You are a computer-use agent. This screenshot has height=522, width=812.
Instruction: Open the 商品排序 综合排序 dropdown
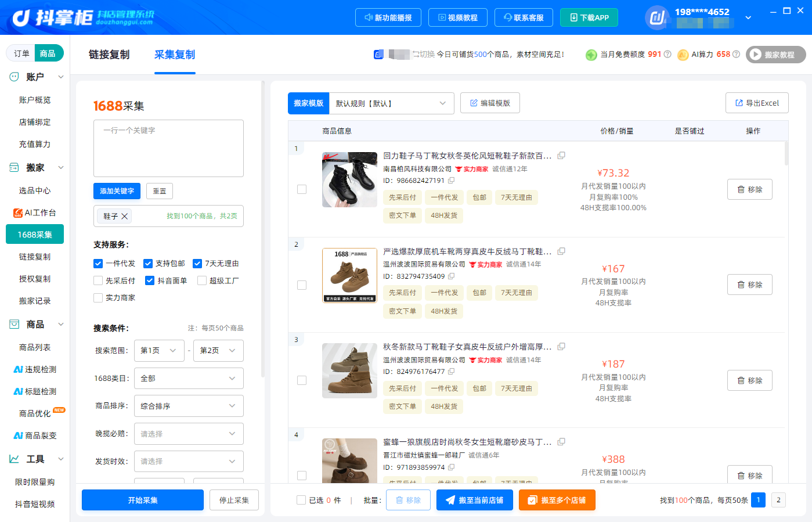coord(189,406)
